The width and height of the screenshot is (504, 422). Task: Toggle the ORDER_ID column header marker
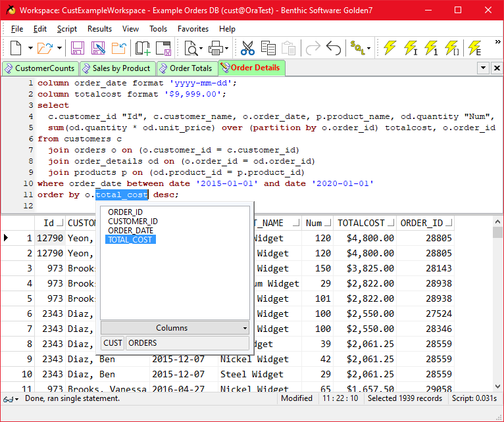[x=449, y=223]
